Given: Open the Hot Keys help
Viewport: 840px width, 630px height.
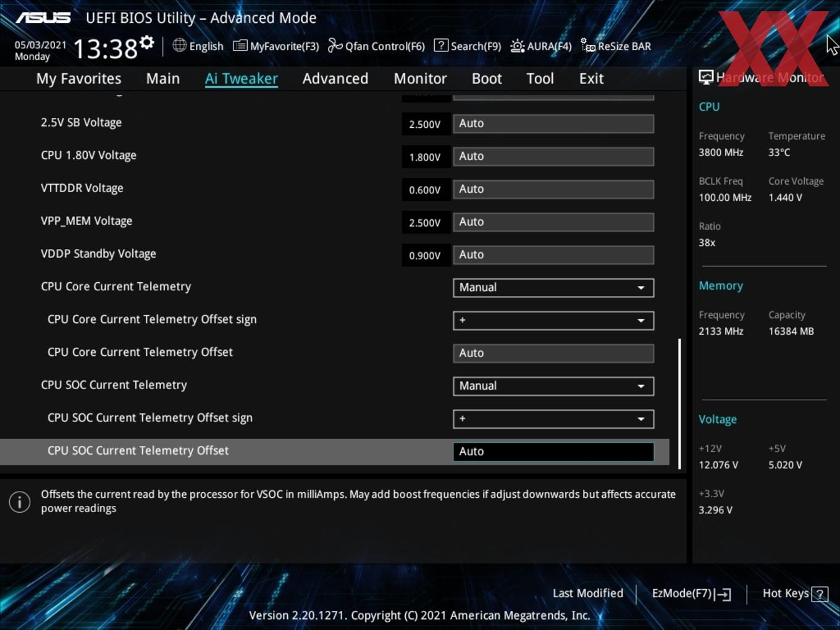Looking at the screenshot, I should click(795, 594).
